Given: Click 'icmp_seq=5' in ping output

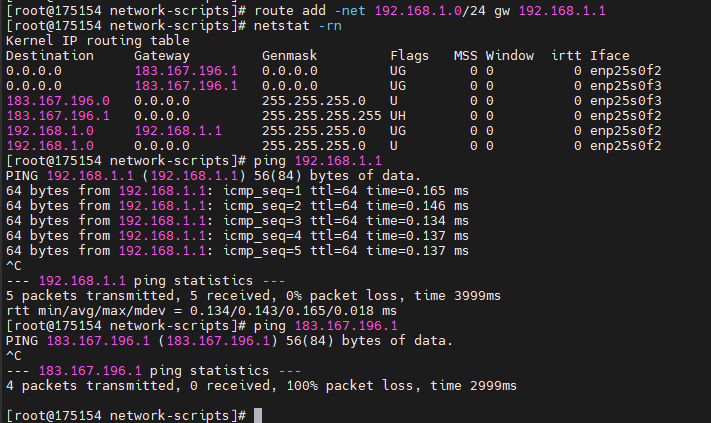Looking at the screenshot, I should [262, 250].
